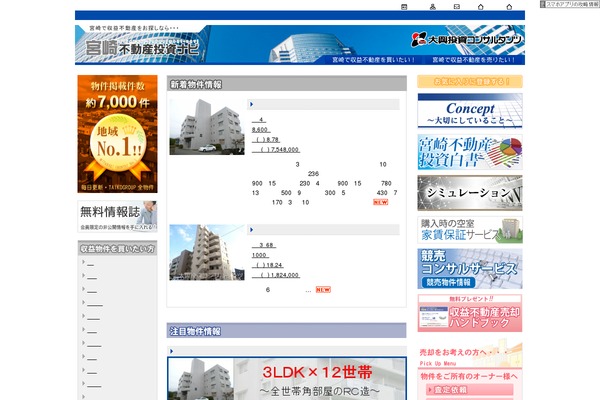
Task: Click the underlined 8,600 link
Action: (x=261, y=130)
